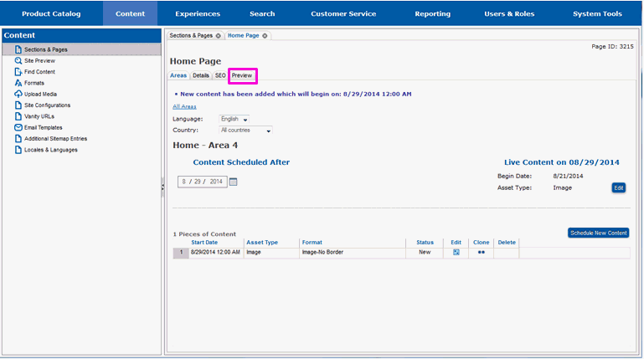Viewport: 644px width, 359px height.
Task: Click the Additional Sitemap Entries icon
Action: click(18, 139)
